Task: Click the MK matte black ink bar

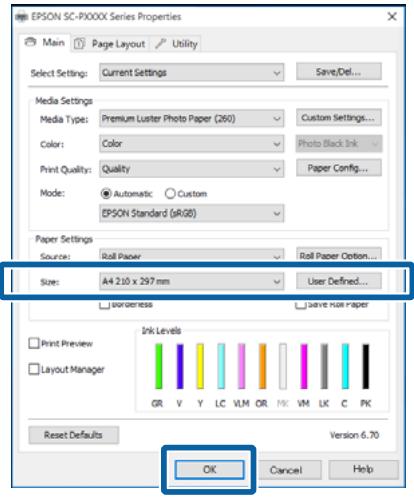Action: tap(283, 367)
